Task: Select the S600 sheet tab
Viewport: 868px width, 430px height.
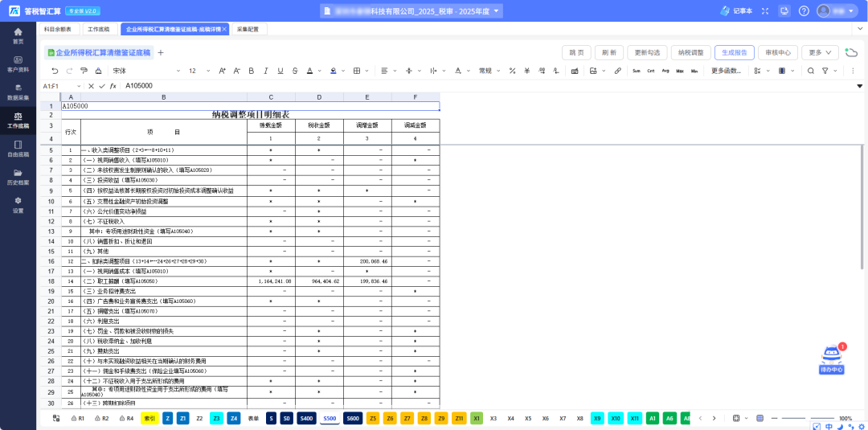Action: tap(352, 419)
